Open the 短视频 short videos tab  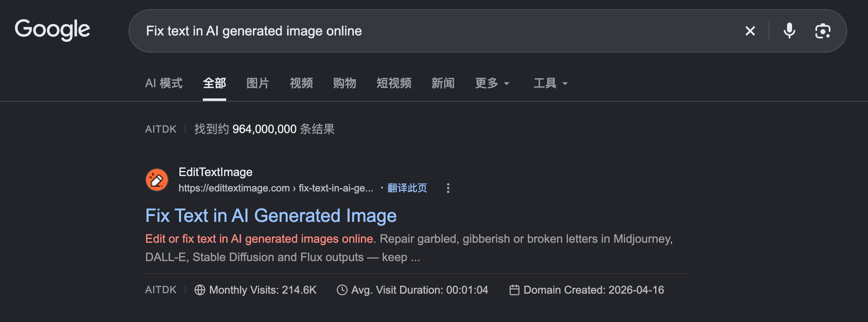coord(394,83)
